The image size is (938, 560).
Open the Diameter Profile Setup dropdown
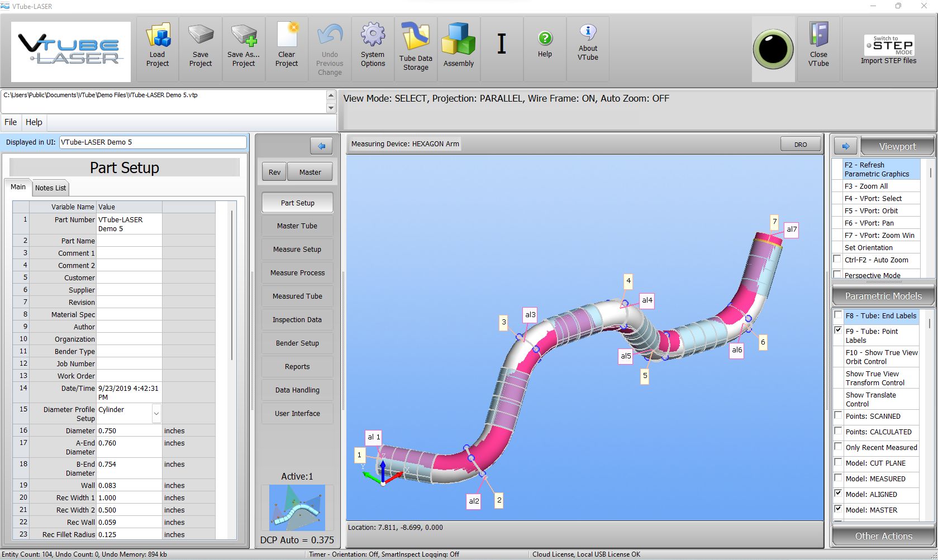[156, 414]
